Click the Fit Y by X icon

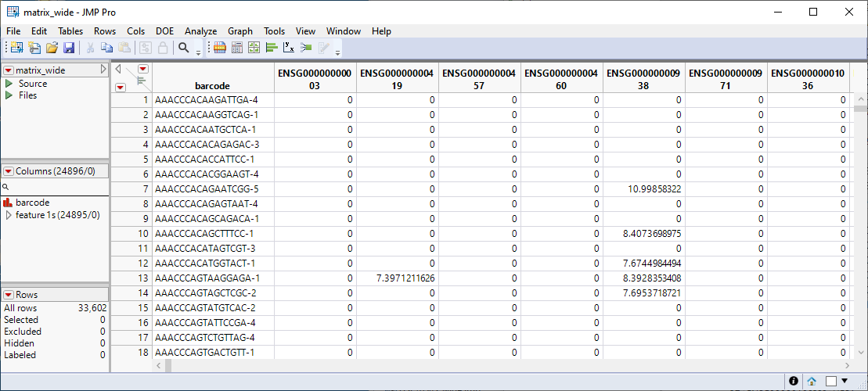(x=288, y=48)
